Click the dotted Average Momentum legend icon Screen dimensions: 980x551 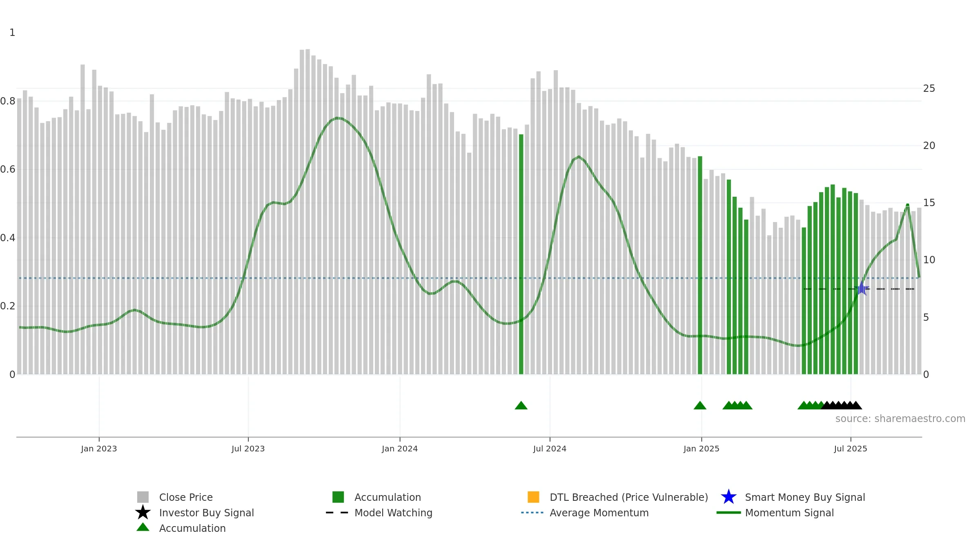point(532,513)
